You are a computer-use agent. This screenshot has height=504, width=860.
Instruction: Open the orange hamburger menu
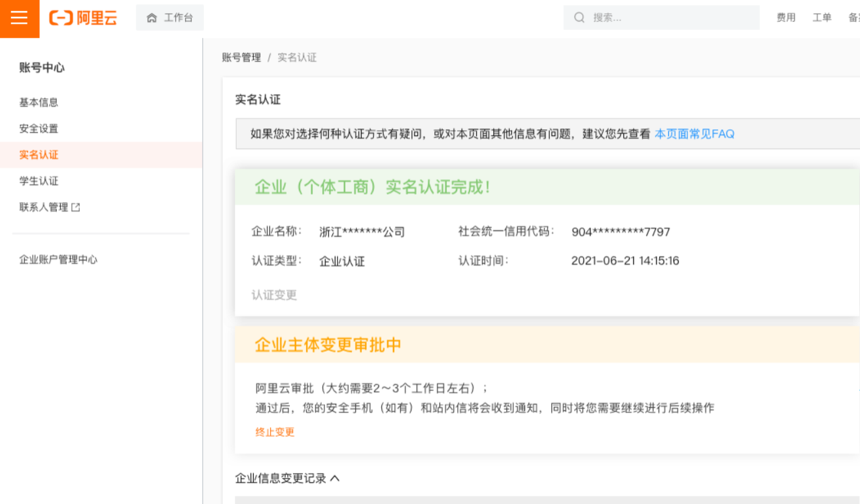point(20,18)
